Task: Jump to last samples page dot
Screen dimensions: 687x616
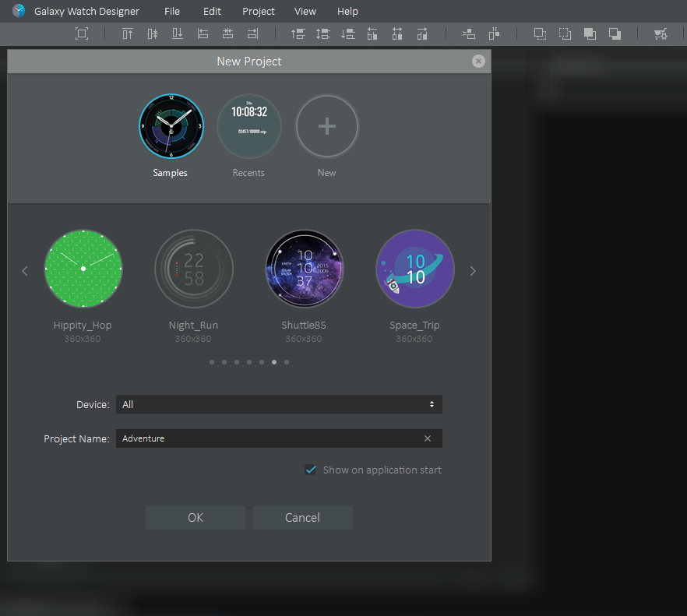Action: point(287,362)
